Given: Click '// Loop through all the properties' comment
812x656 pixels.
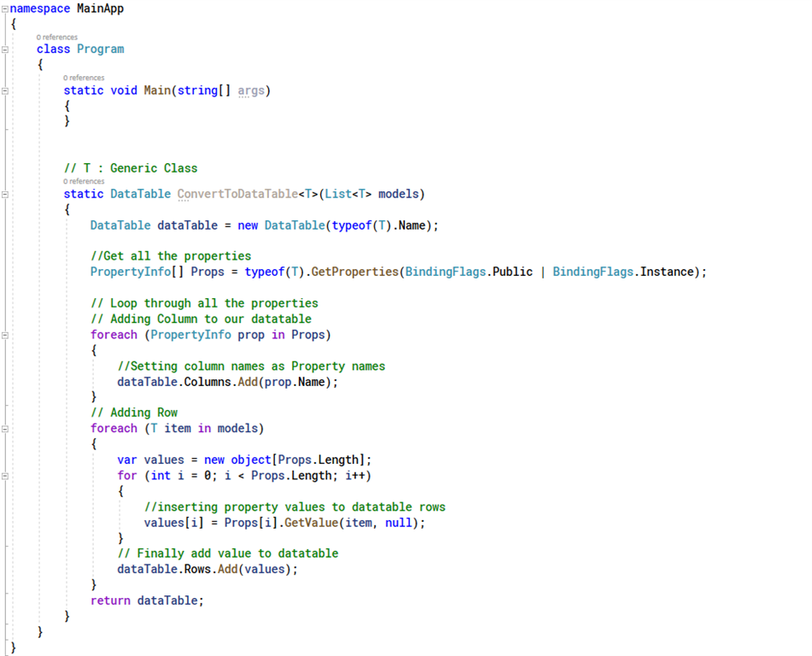Looking at the screenshot, I should [x=205, y=303].
